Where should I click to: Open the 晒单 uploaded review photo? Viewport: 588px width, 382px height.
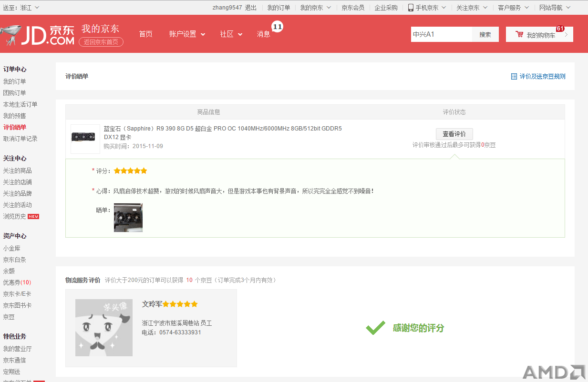128,218
